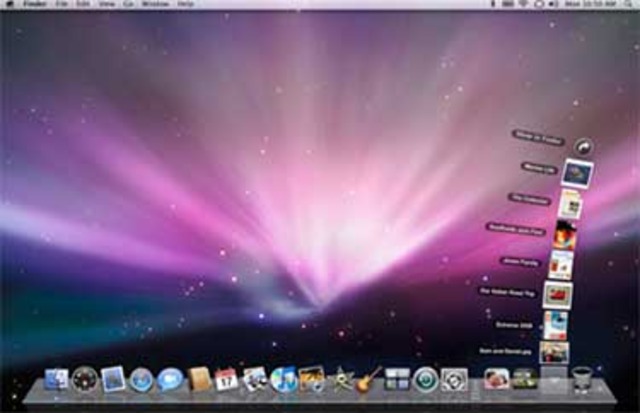
Task: Click the Spotlight search icon
Action: [628, 4]
